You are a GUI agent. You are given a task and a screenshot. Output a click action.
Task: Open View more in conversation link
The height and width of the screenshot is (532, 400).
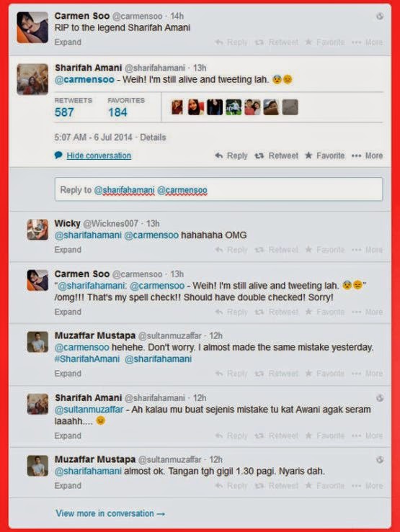[x=110, y=513]
